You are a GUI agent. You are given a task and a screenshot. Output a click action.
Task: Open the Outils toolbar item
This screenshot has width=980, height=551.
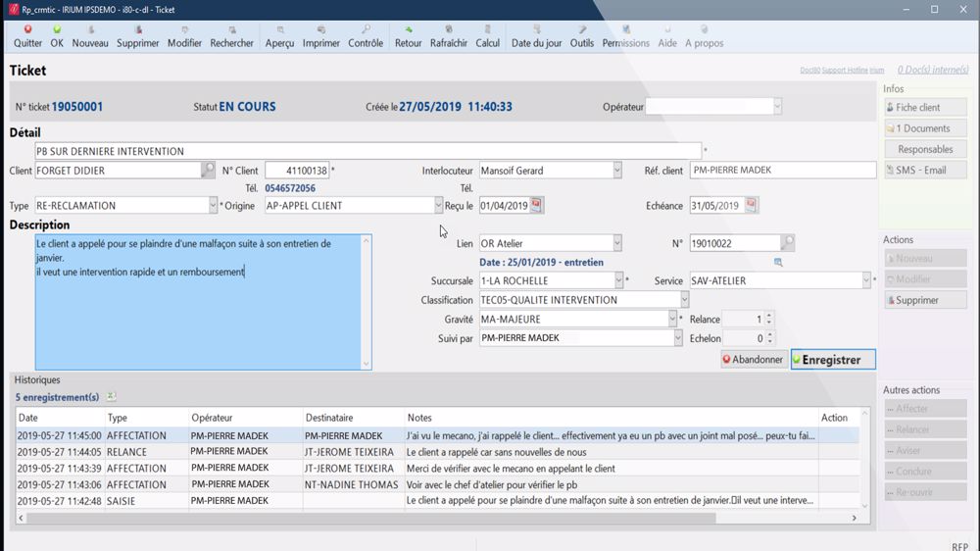point(582,37)
